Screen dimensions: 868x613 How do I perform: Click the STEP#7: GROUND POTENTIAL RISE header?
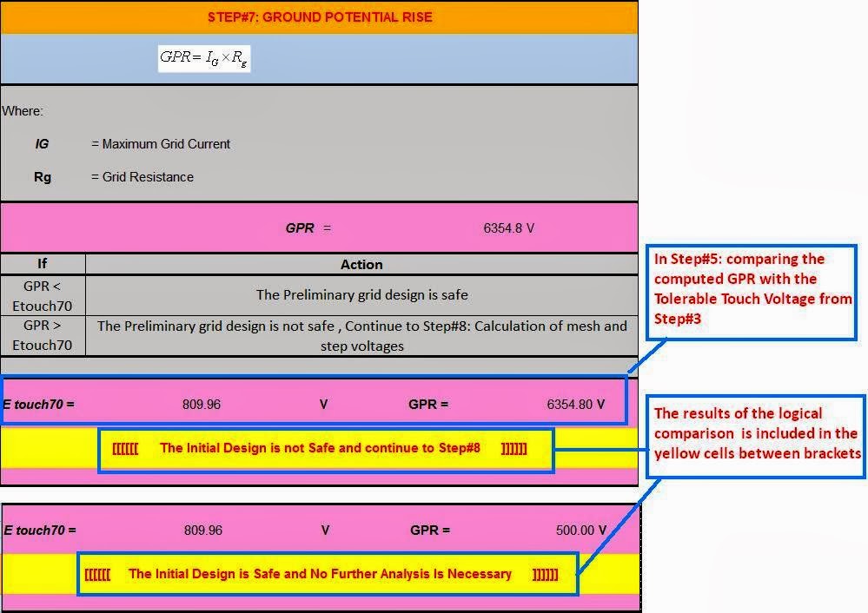319,16
